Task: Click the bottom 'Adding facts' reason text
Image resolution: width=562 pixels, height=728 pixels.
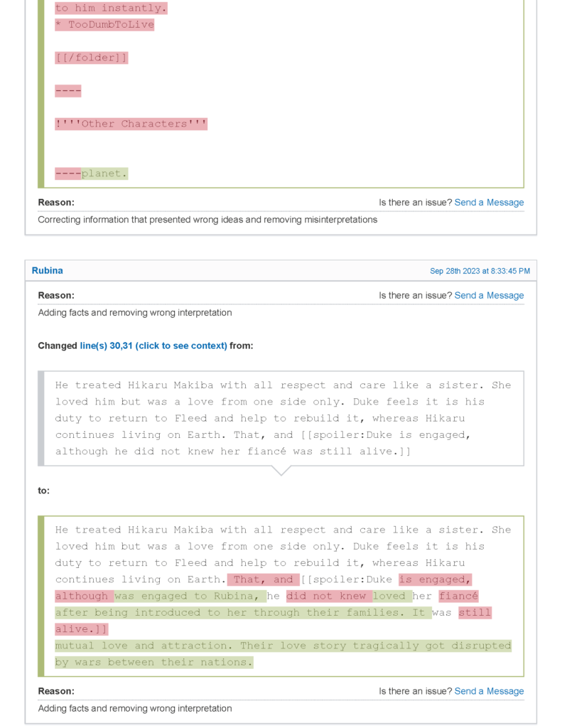Action: (x=135, y=708)
